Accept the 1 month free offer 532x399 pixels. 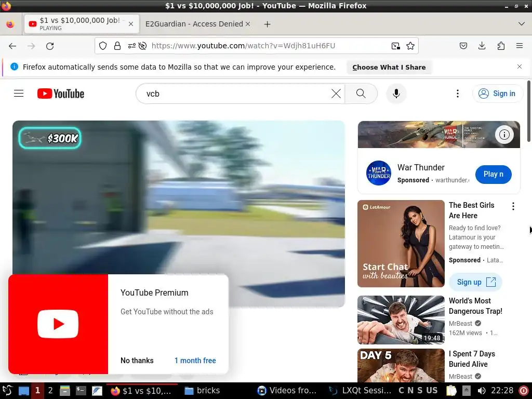click(x=195, y=361)
